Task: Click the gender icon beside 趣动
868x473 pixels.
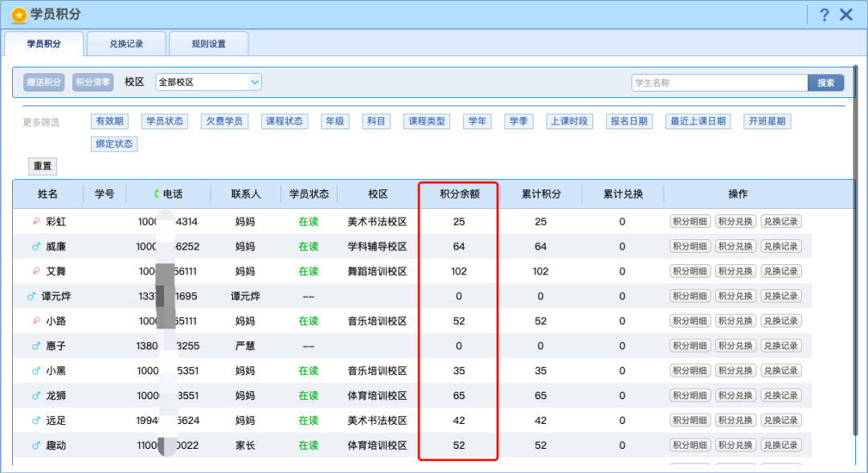Action: tap(36, 446)
